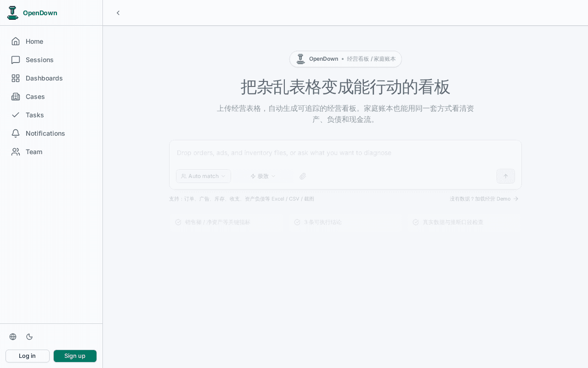The height and width of the screenshot is (368, 588).
Task: Click the Team people icon
Action: 16,152
